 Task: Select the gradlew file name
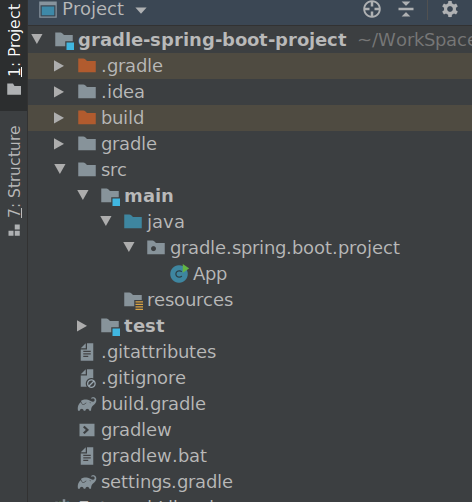[x=136, y=431]
